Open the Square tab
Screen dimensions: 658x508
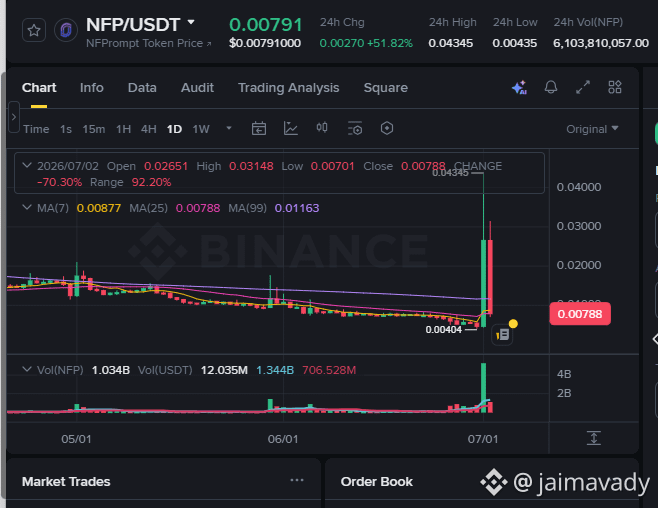[x=386, y=88]
